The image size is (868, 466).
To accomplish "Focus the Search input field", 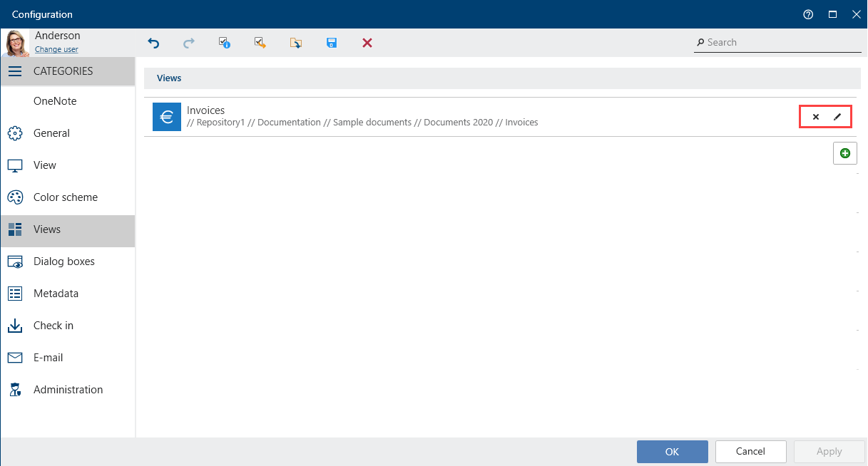I will coord(782,43).
